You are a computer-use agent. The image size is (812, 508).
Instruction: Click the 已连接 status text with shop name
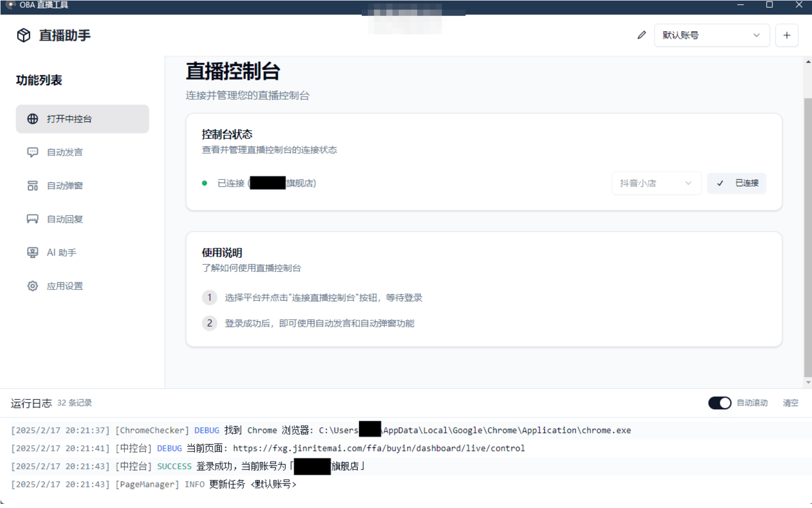[267, 183]
